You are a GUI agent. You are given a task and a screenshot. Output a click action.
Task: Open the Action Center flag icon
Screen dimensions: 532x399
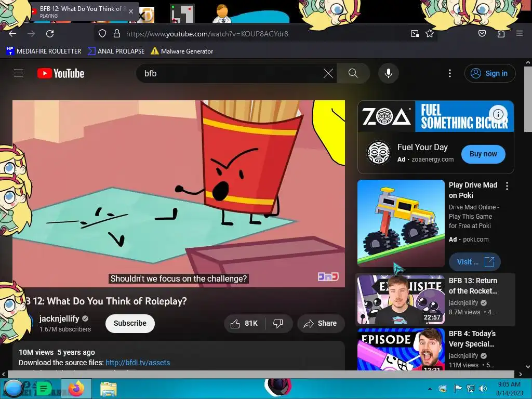pos(458,389)
